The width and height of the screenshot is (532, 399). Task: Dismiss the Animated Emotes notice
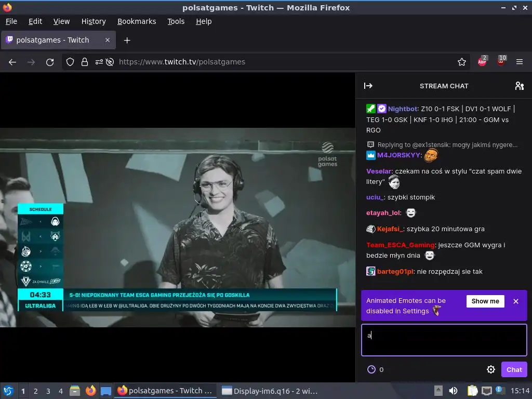click(x=516, y=301)
